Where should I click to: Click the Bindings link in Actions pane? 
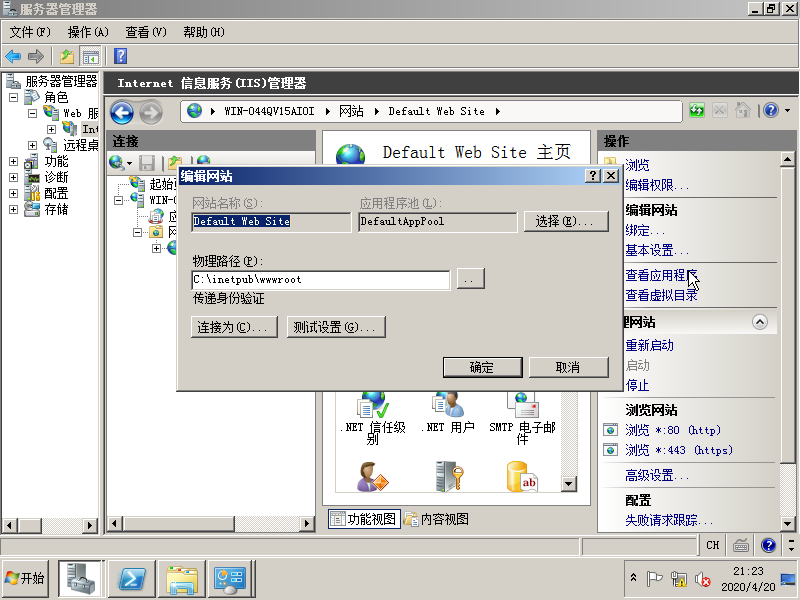point(645,231)
